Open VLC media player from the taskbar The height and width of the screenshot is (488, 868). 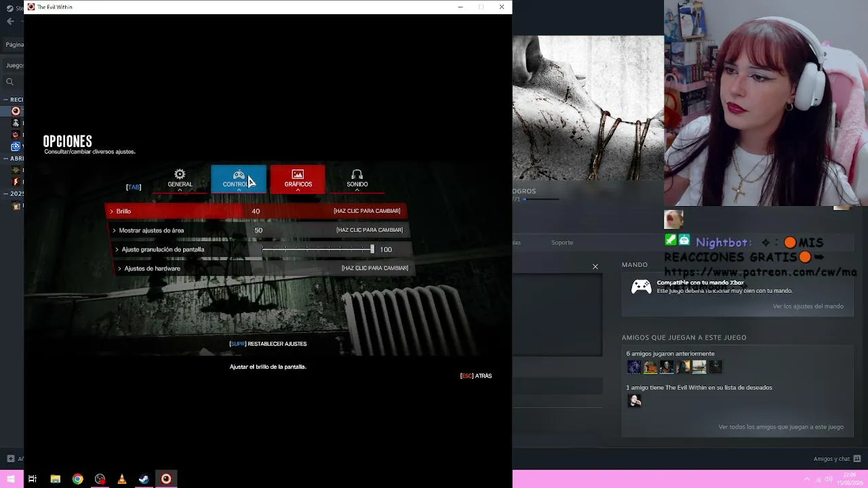point(122,479)
